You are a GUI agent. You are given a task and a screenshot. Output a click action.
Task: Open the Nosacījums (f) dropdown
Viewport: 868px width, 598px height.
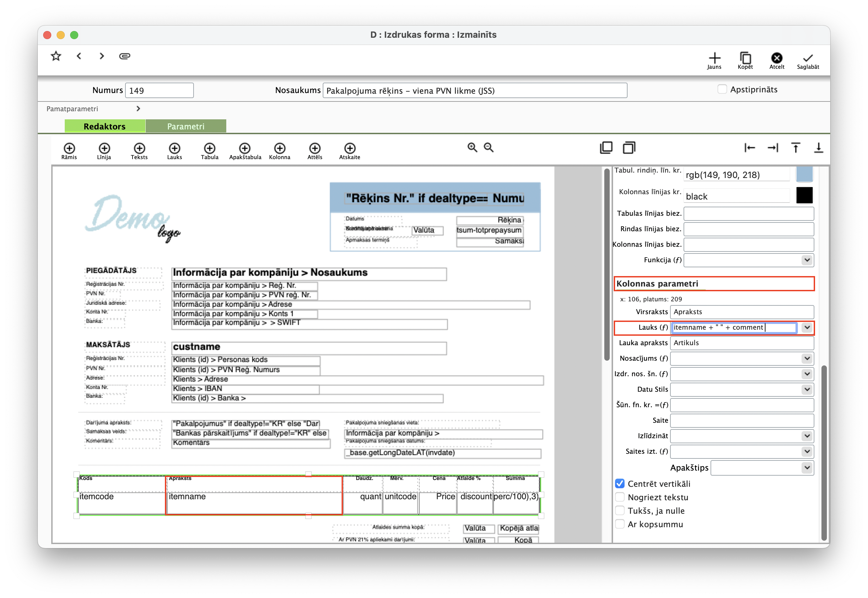[807, 359]
